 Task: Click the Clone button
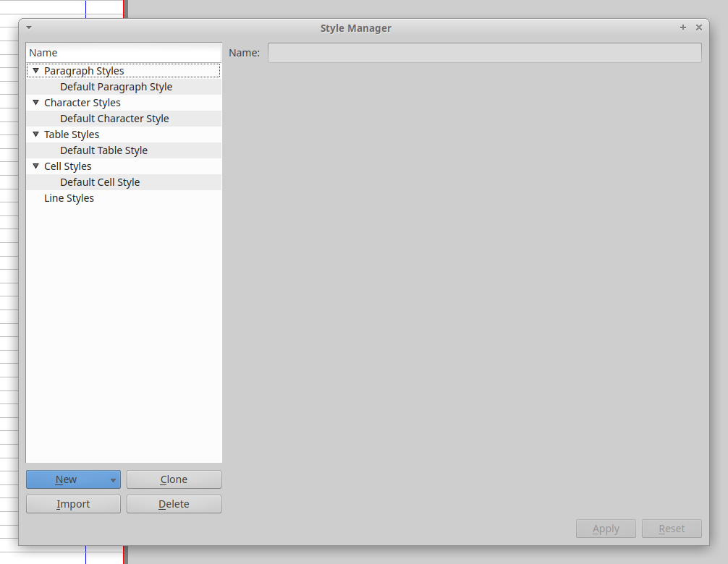pos(174,479)
